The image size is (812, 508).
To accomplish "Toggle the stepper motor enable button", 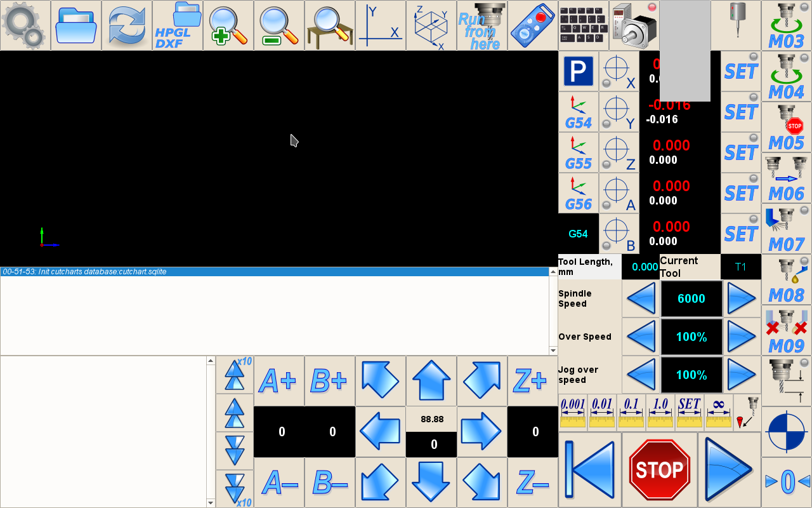I will point(634,25).
